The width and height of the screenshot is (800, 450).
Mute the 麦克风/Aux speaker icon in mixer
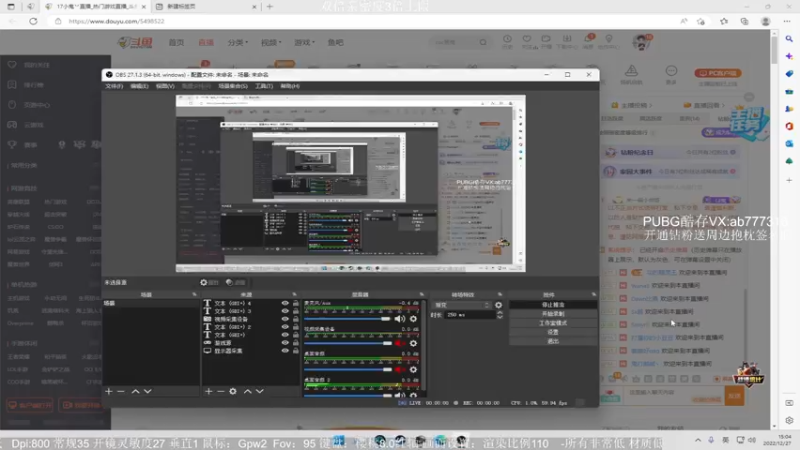click(x=399, y=319)
